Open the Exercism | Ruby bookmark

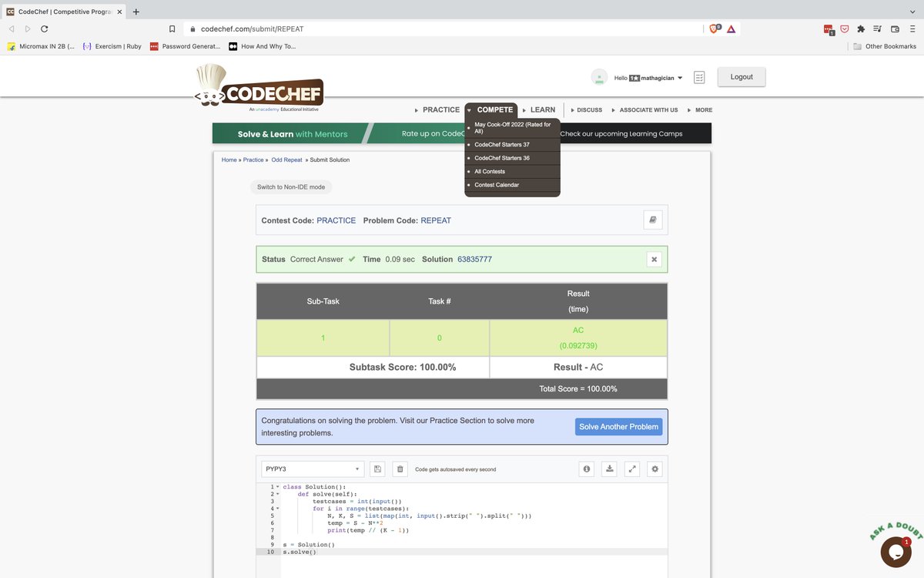(x=112, y=46)
